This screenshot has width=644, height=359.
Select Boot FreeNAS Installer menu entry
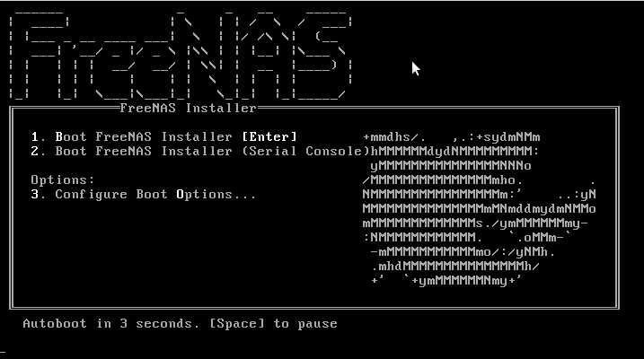(x=163, y=137)
